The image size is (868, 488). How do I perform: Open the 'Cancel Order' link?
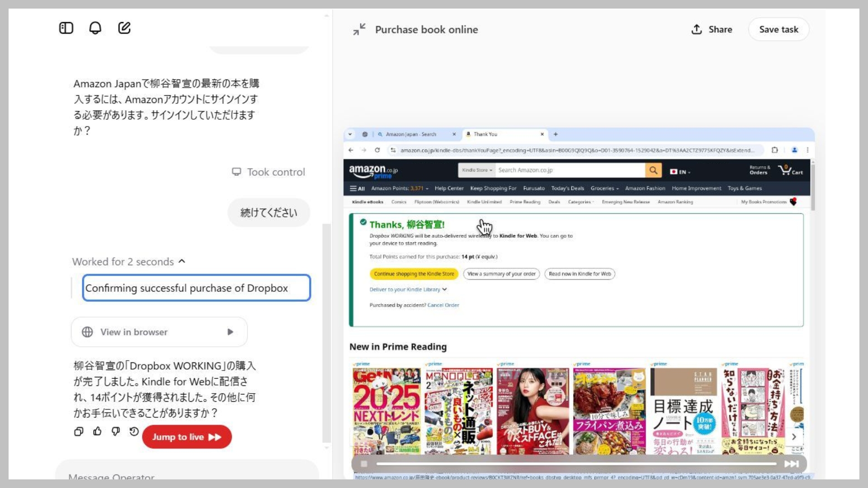coord(443,305)
